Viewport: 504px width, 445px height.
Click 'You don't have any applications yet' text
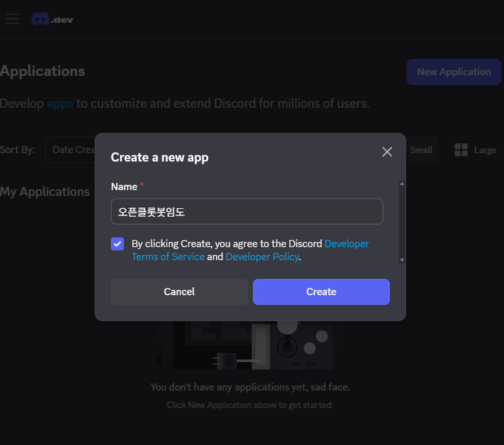[x=250, y=387]
